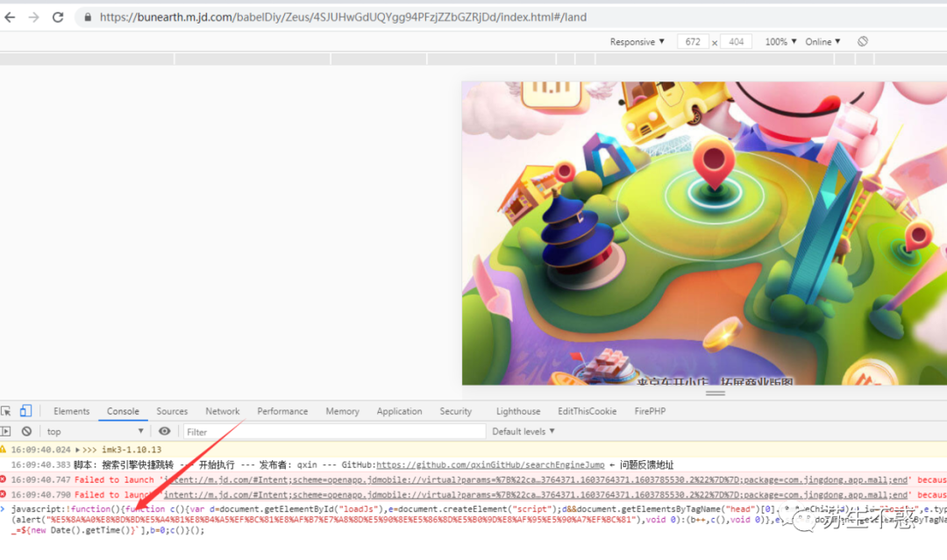Go back with the browser back arrow

10,18
